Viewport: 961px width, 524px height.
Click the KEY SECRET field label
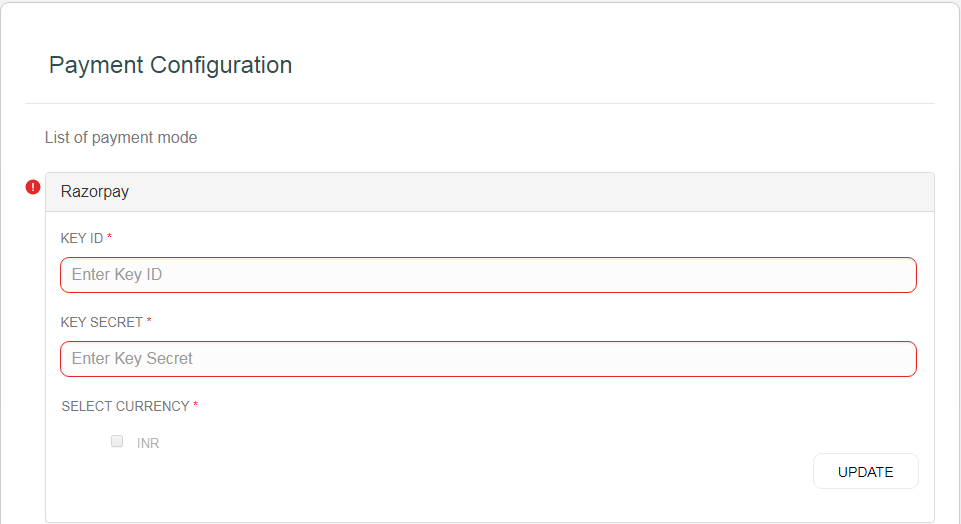tap(102, 322)
